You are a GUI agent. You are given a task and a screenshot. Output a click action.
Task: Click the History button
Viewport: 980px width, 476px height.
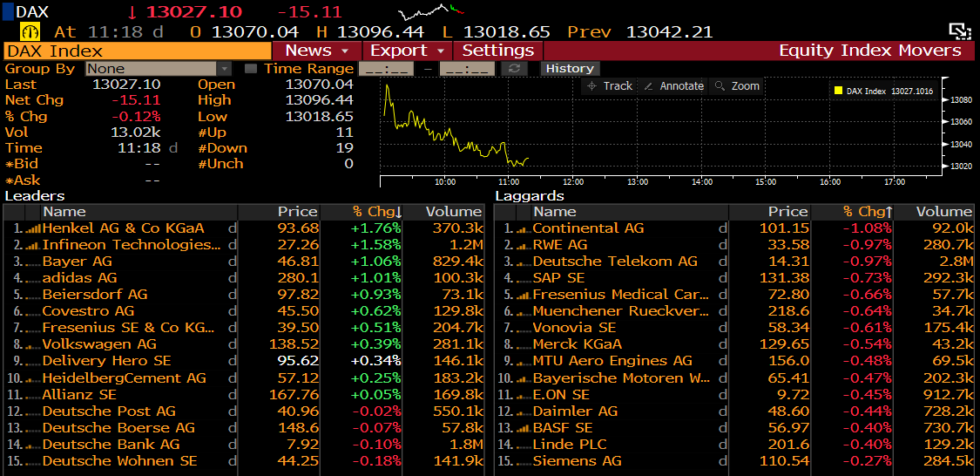point(570,68)
